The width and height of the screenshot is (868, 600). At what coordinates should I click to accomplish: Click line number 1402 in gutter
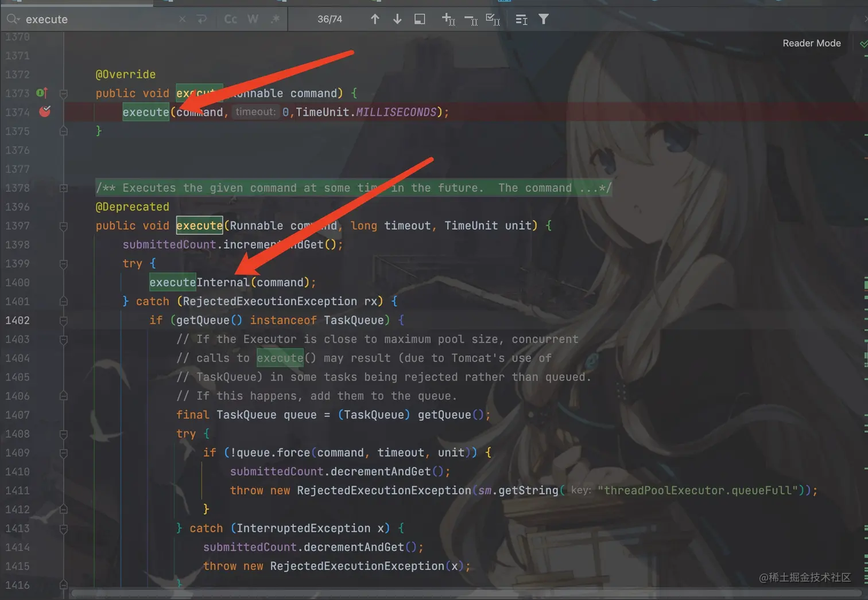[x=17, y=320]
